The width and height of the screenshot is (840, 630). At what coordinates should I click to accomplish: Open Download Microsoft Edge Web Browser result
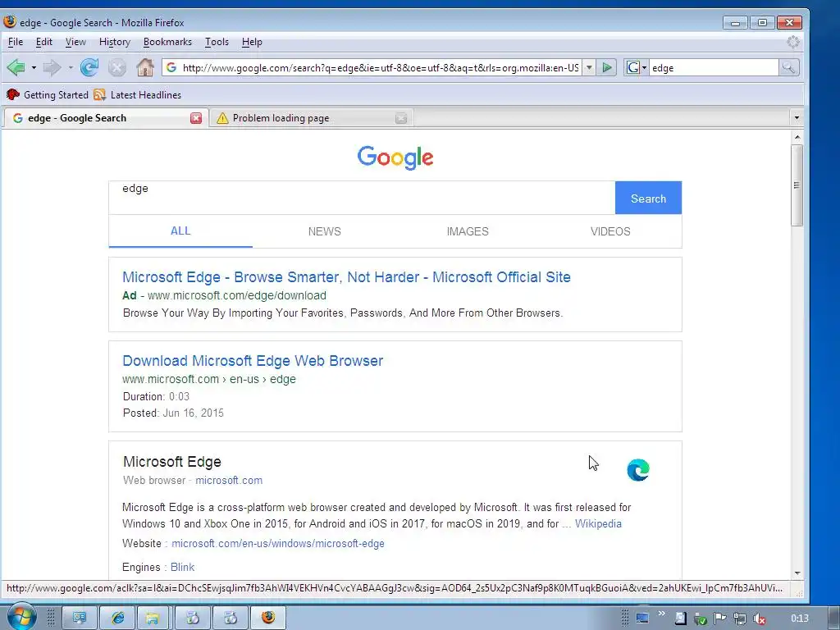point(253,361)
